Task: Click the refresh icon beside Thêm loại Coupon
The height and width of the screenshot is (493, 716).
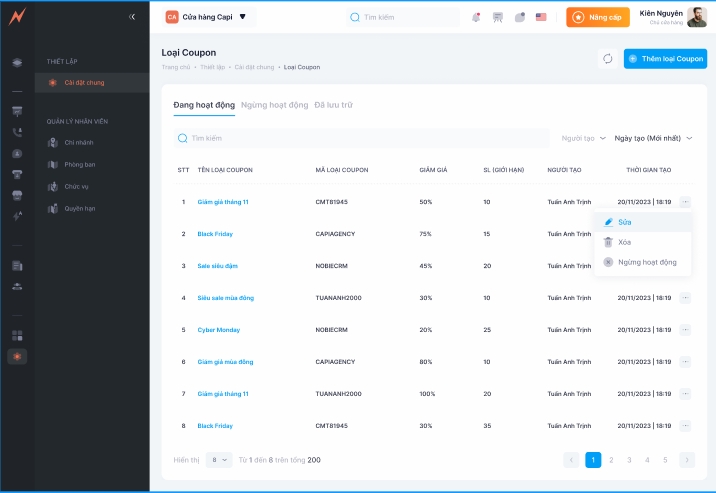Action: point(607,59)
